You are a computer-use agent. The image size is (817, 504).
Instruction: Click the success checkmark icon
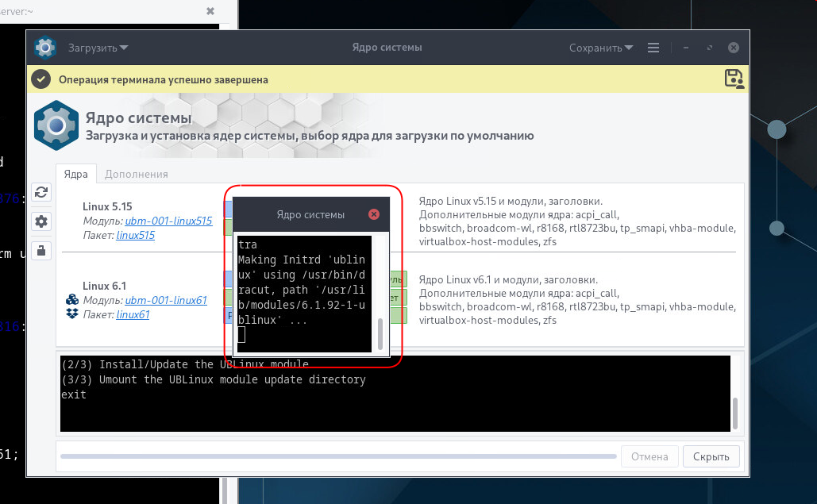pos(40,79)
